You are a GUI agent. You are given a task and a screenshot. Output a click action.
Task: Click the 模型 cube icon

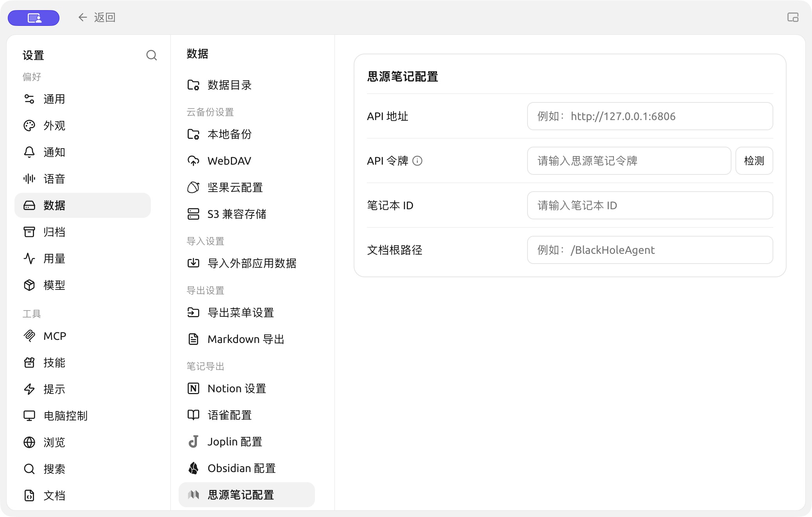point(29,285)
